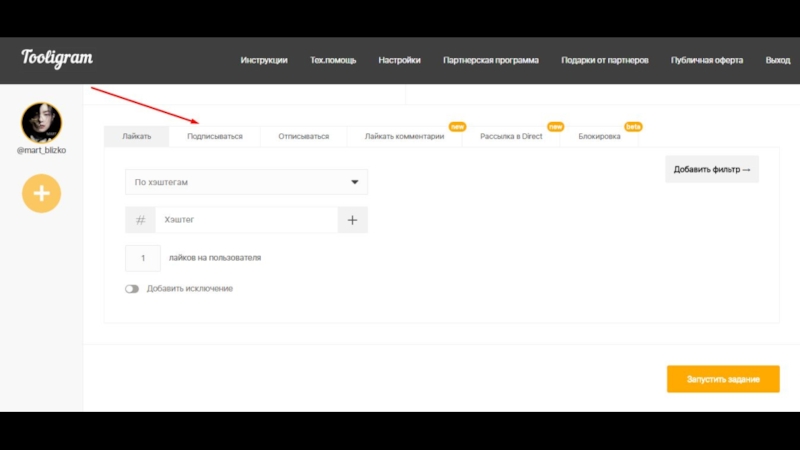Screen dimensions: 800x450
Task: Click the Добавить фильтр button
Action: click(x=712, y=169)
